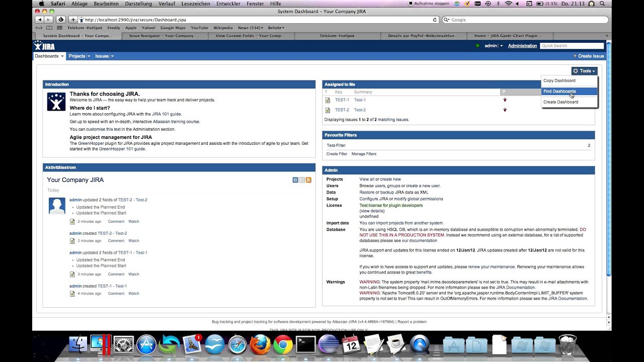Image resolution: width=644 pixels, height=362 pixels.
Task: Switch to Issue Navigator tab
Action: tap(165, 36)
